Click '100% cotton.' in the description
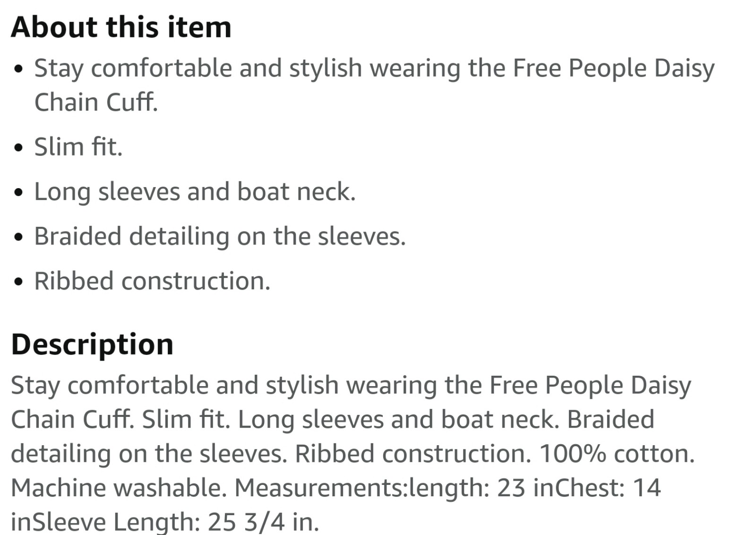 (x=617, y=454)
